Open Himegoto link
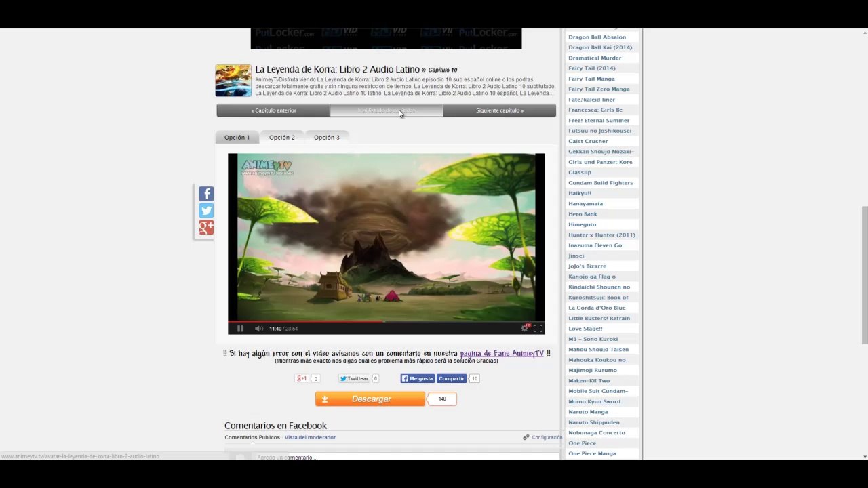The image size is (868, 488). point(582,224)
